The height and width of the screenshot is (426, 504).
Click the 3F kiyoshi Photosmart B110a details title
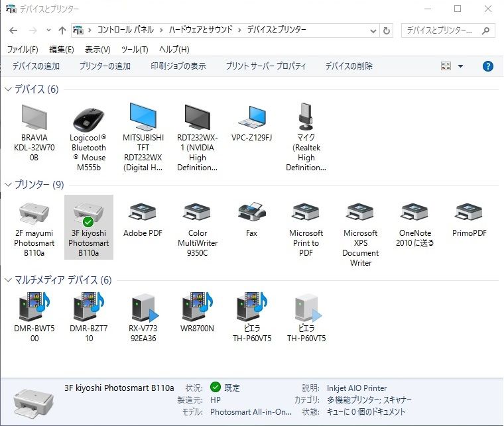tap(119, 388)
